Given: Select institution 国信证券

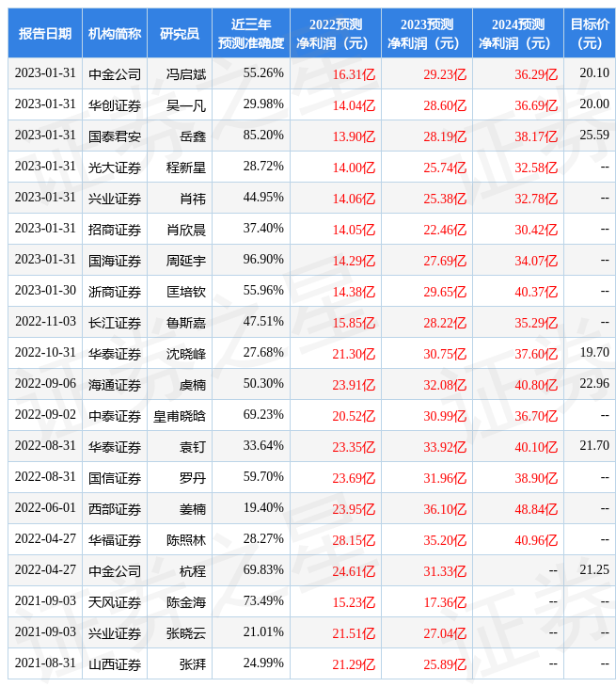Looking at the screenshot, I should 115,478.
